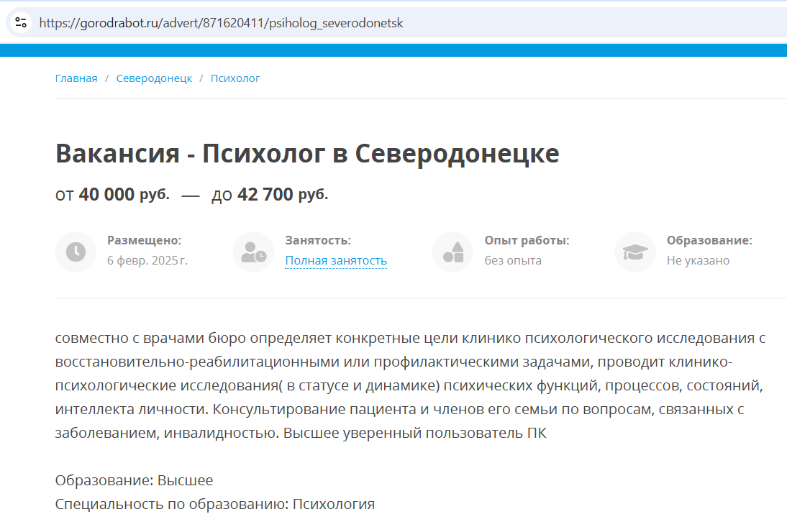
Task: Click the posting date 6 февр. 2025 г.
Action: pos(147,260)
